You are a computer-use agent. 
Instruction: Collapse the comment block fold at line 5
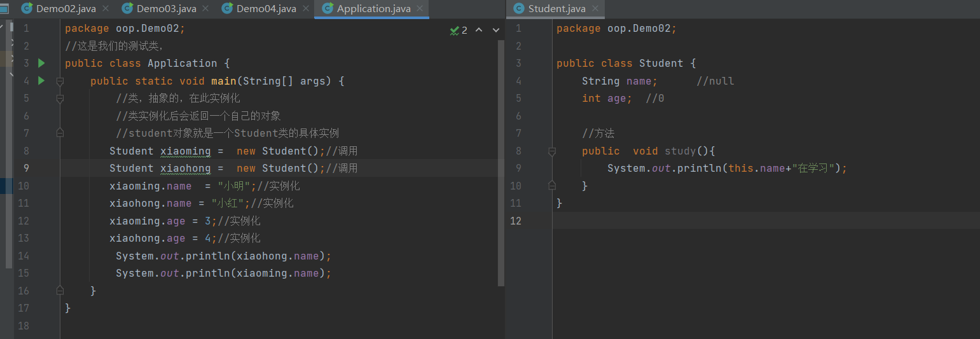click(60, 99)
